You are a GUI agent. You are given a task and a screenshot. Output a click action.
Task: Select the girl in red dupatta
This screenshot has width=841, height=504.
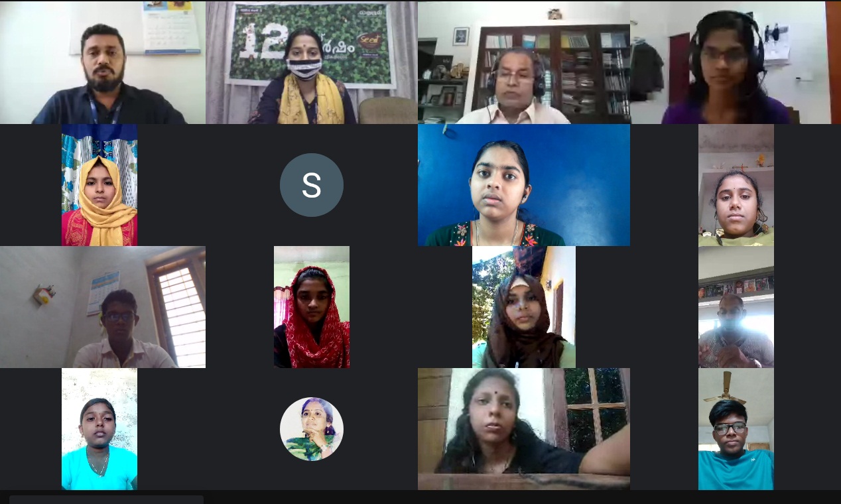click(312, 307)
